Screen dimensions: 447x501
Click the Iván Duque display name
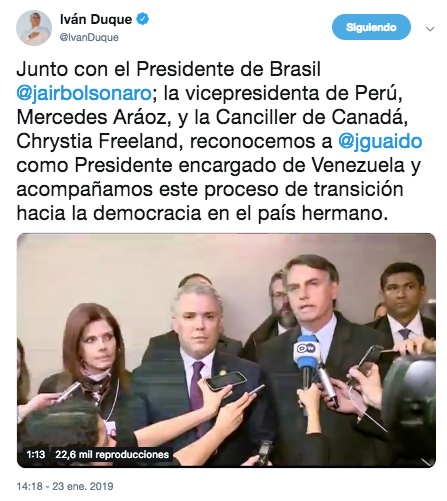96,19
